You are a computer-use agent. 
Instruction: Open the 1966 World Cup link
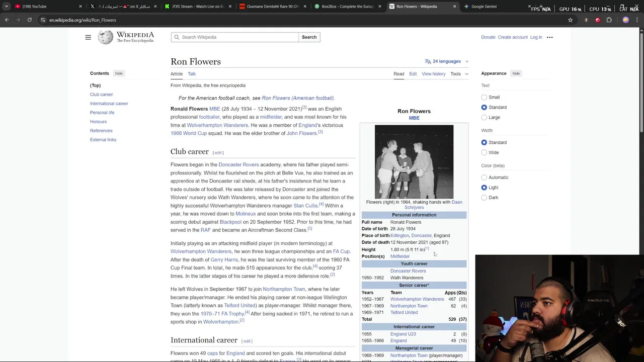pyautogui.click(x=189, y=133)
